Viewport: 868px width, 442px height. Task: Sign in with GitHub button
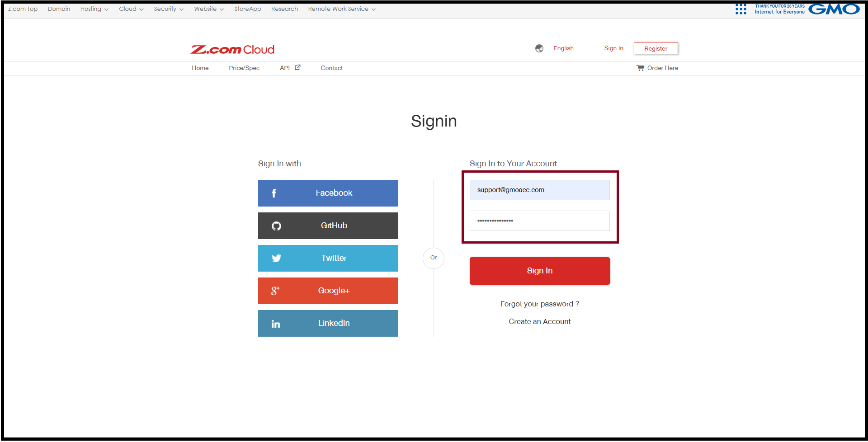tap(328, 226)
